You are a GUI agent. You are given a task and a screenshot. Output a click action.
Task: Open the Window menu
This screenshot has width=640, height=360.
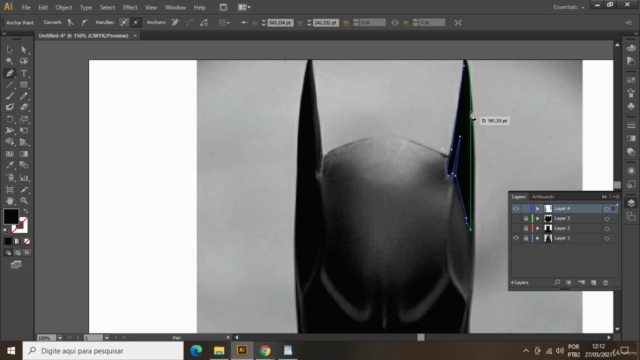pyautogui.click(x=176, y=7)
